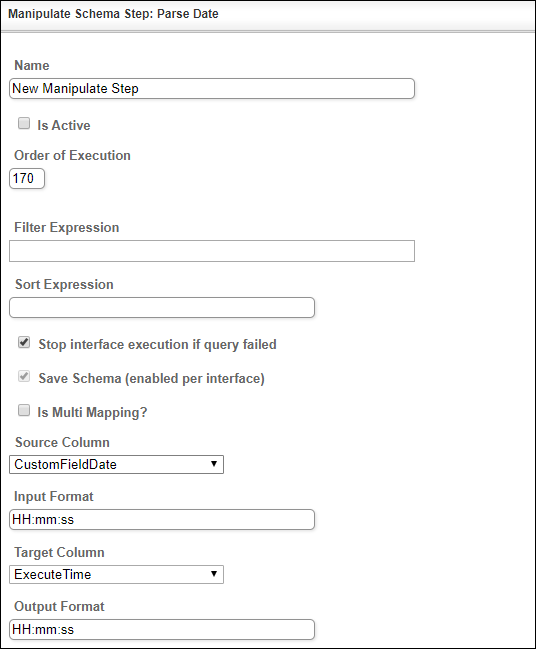The image size is (536, 649).
Task: Click the Source Column label
Action: tap(62, 442)
